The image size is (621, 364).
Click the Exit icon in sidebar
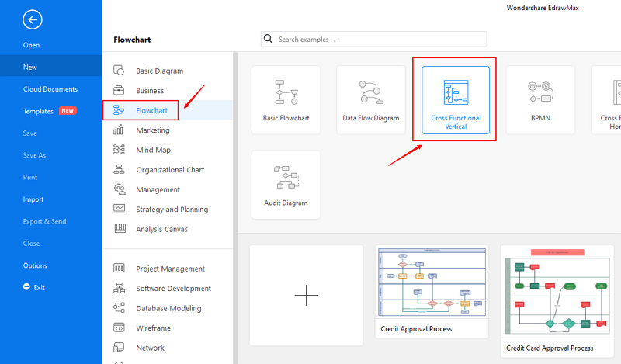pos(26,286)
